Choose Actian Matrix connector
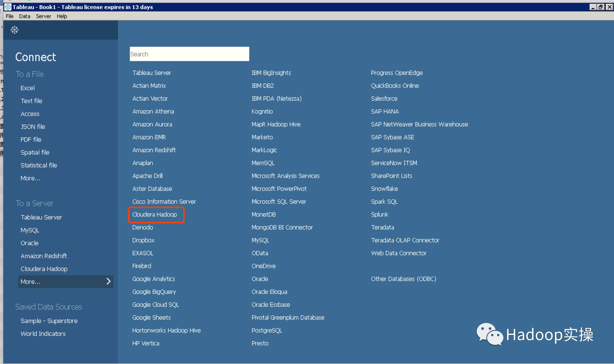This screenshot has width=614, height=364. [x=149, y=86]
